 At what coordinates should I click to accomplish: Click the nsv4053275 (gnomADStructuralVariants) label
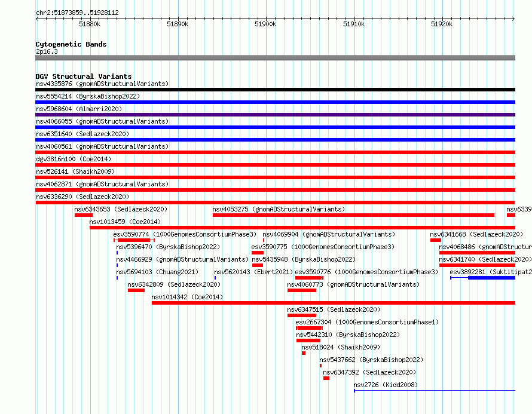point(279,209)
